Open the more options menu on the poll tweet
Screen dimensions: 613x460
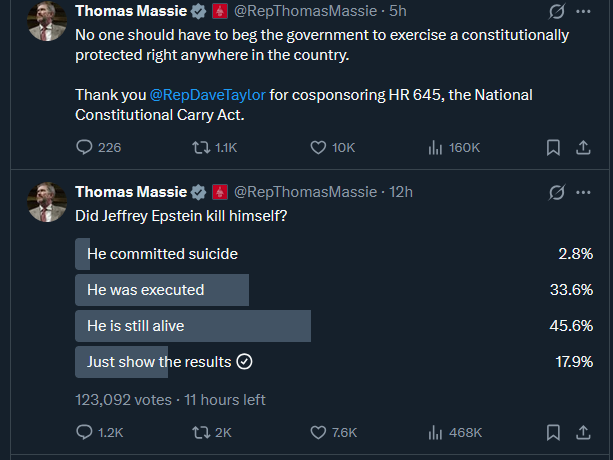coord(584,192)
